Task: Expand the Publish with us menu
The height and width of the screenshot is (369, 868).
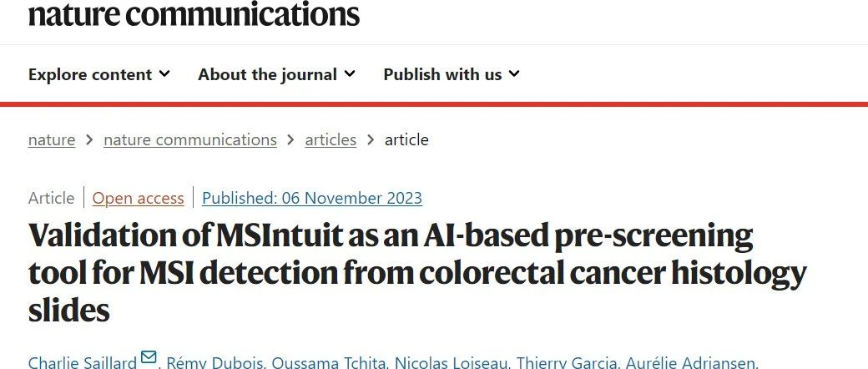Action: tap(452, 74)
